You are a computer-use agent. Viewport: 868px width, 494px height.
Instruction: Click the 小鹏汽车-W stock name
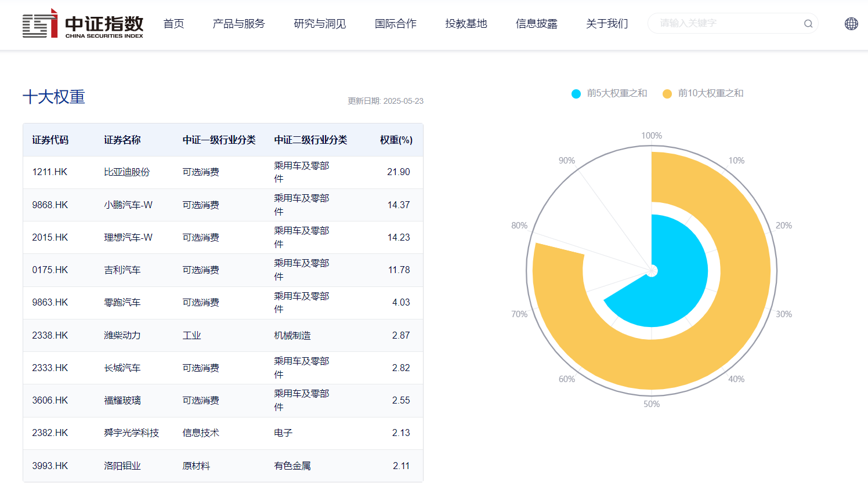[128, 204]
